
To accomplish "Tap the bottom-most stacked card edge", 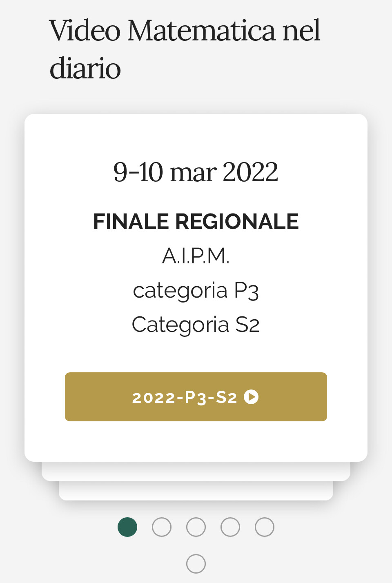I will [196, 491].
